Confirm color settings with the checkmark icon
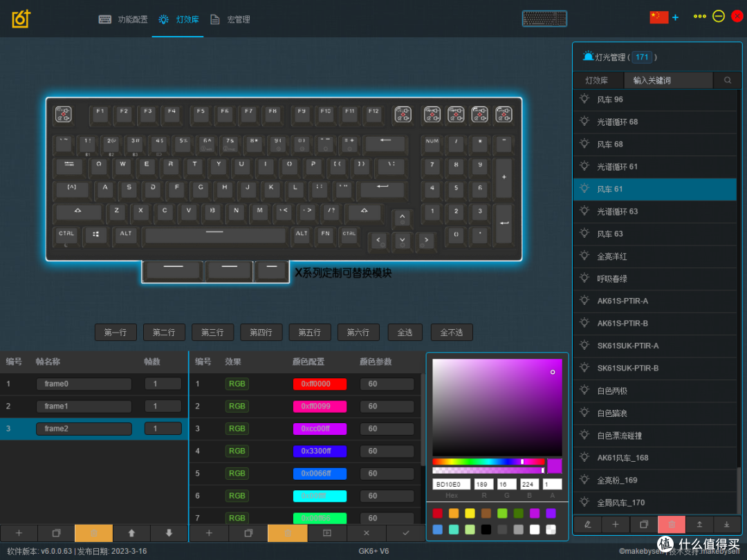 (405, 533)
